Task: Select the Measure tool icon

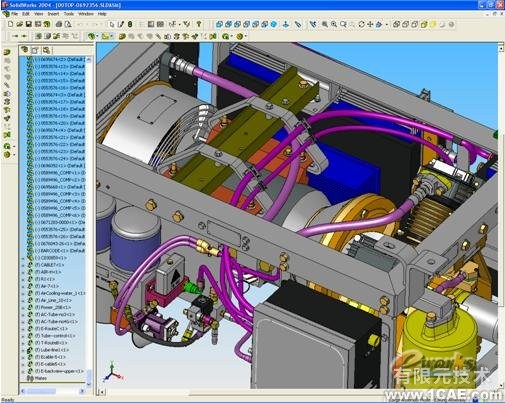Action: (x=298, y=24)
